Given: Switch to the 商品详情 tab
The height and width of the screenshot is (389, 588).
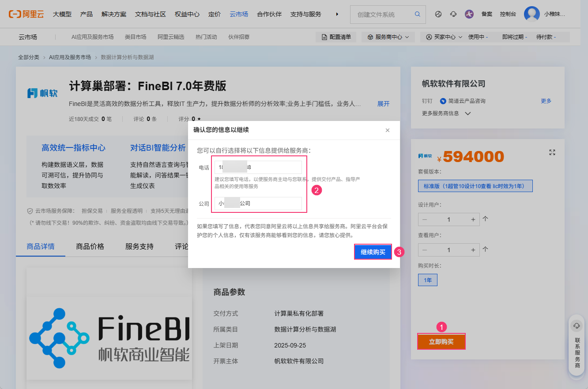Looking at the screenshot, I should pyautogui.click(x=41, y=246).
